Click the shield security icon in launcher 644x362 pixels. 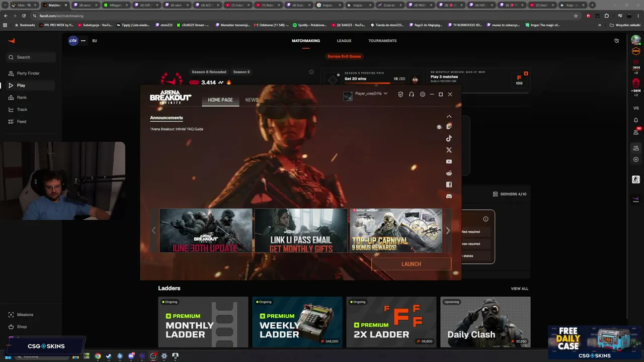tap(400, 94)
